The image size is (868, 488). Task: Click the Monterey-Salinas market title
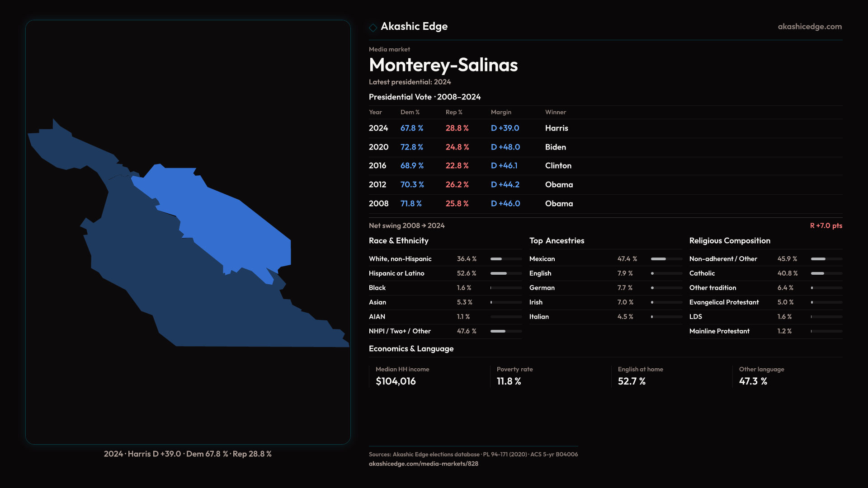(x=443, y=65)
